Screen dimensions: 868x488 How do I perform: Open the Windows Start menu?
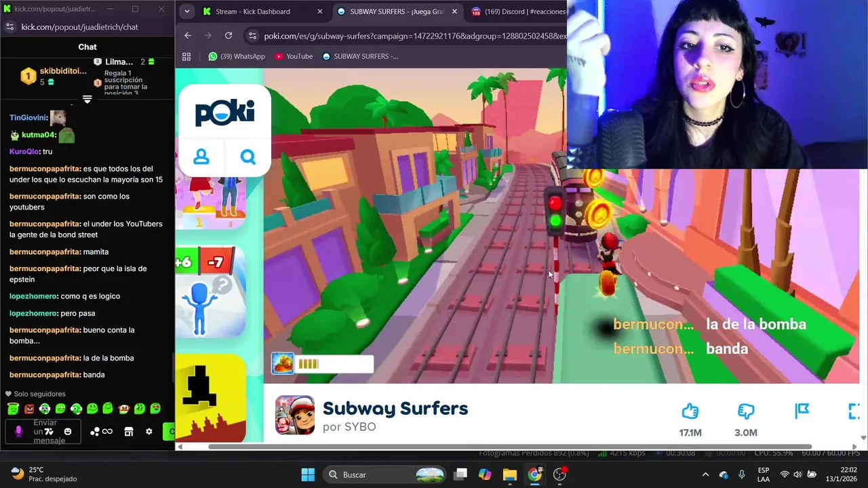coord(307,474)
